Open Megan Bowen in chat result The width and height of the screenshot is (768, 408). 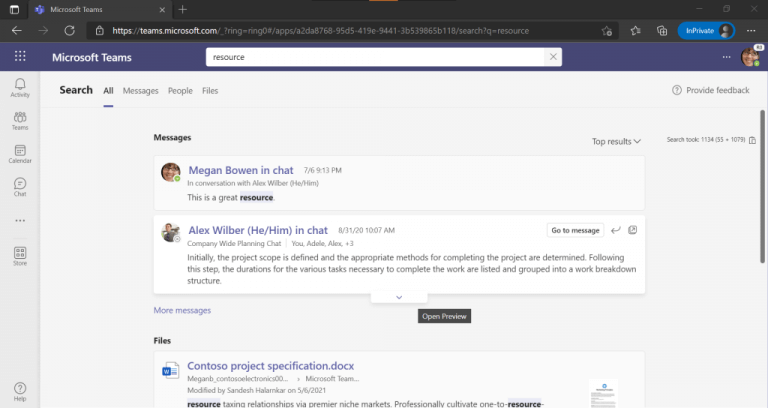pos(241,170)
